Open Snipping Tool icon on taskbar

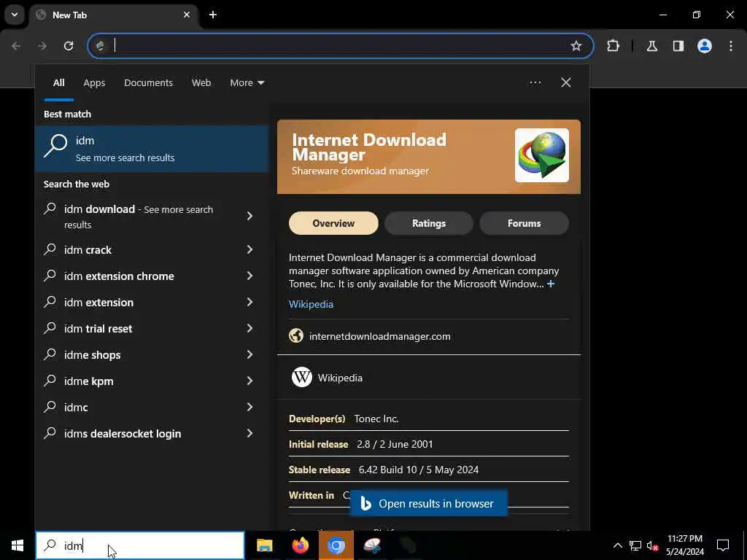point(372,545)
